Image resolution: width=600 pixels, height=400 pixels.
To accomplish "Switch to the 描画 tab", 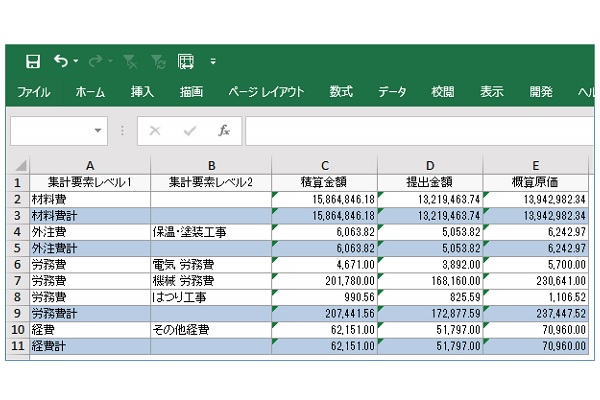I will (x=191, y=92).
